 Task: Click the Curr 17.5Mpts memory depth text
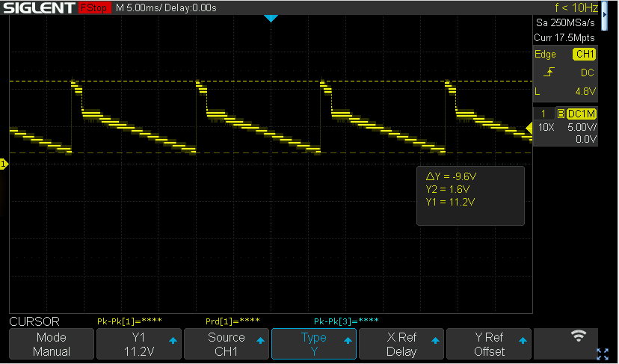(x=564, y=38)
